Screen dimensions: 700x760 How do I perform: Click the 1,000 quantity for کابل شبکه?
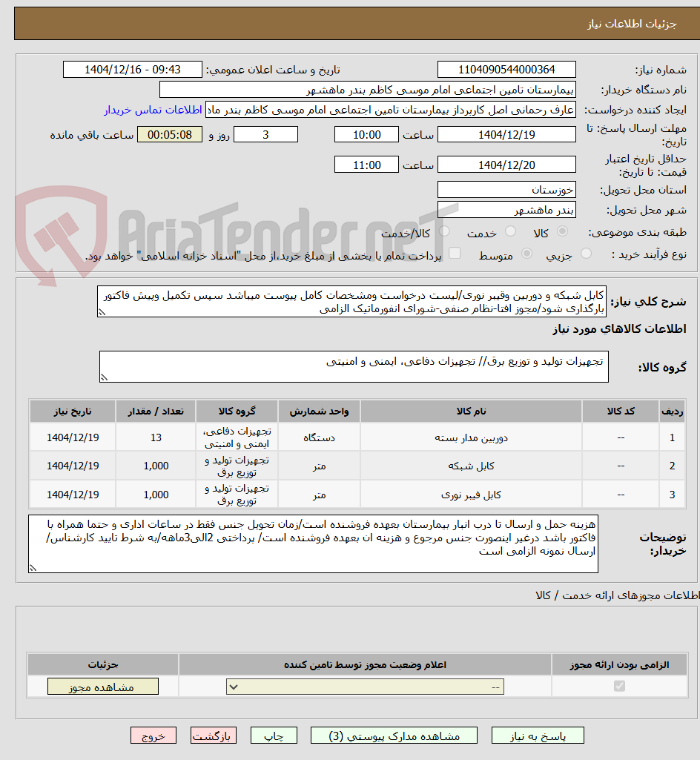coord(156,466)
